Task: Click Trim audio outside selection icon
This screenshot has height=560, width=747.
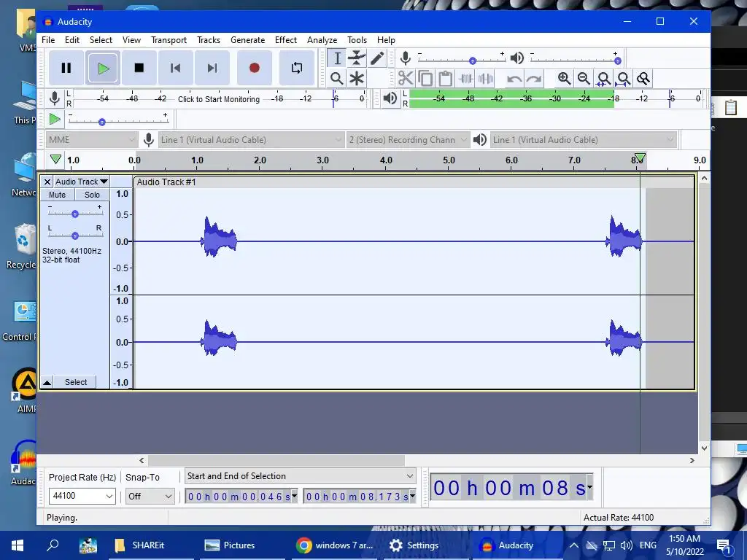Action: point(465,78)
